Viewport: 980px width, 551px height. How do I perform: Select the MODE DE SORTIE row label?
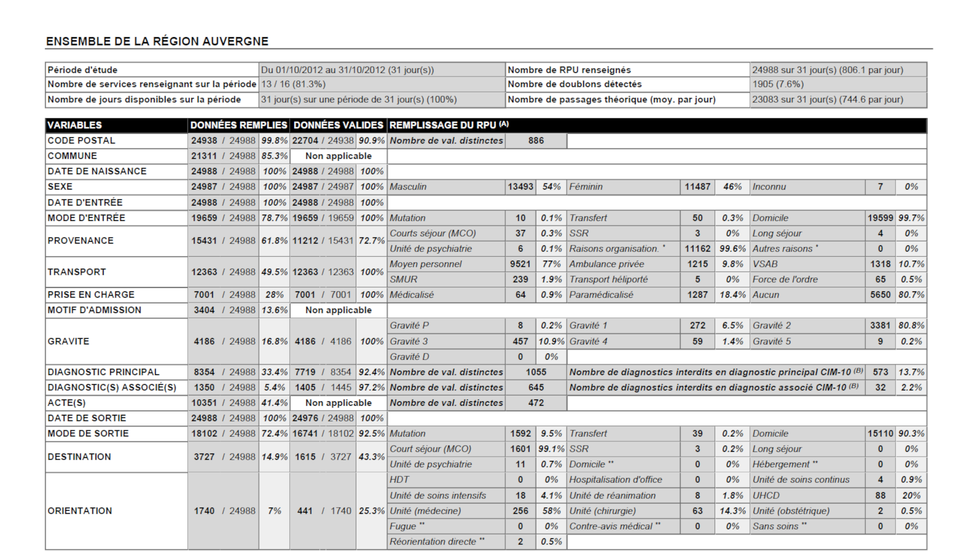coord(88,433)
